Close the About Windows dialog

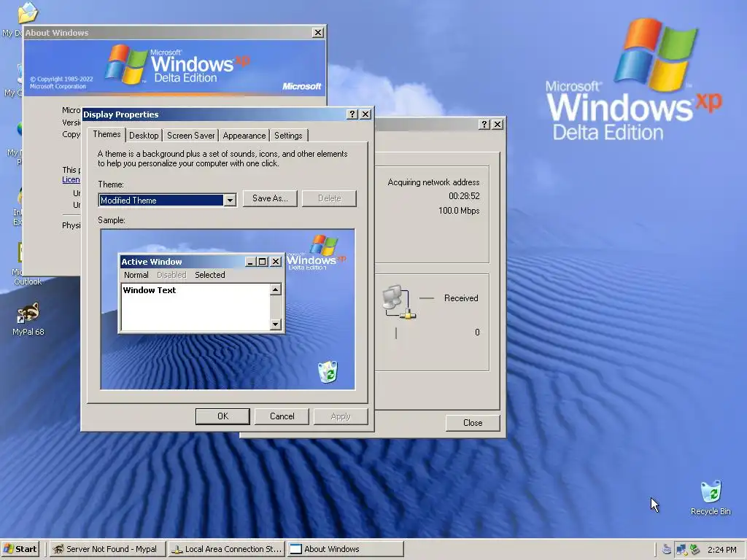point(318,32)
